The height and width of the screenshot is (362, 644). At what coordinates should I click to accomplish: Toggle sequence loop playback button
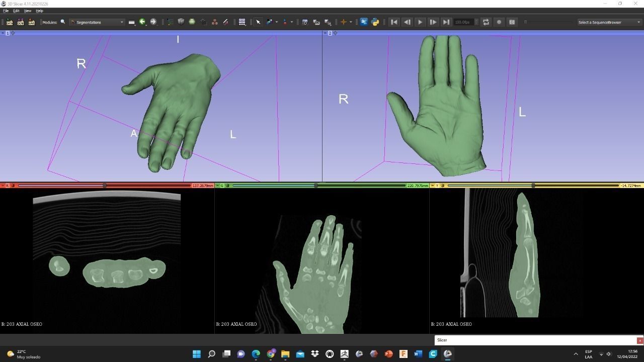486,22
